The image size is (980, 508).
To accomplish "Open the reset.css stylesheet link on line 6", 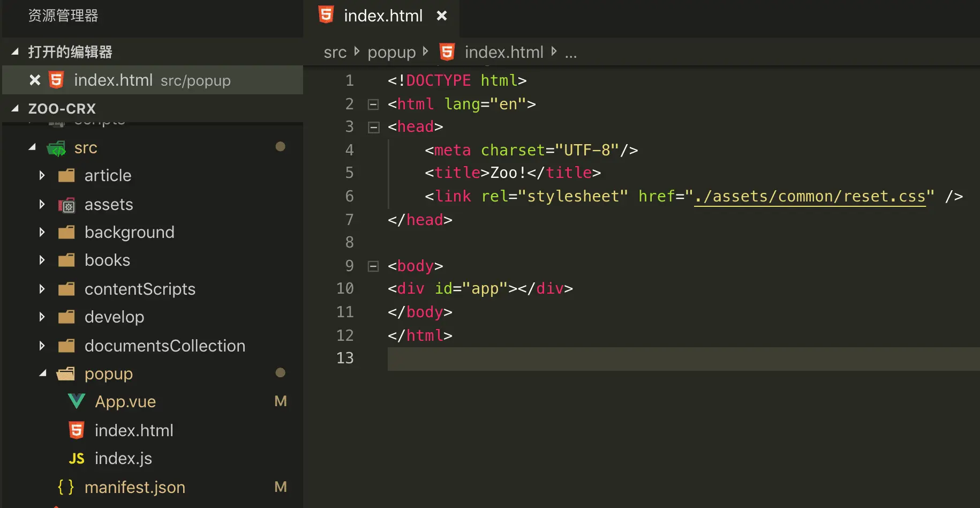I will [x=810, y=197].
